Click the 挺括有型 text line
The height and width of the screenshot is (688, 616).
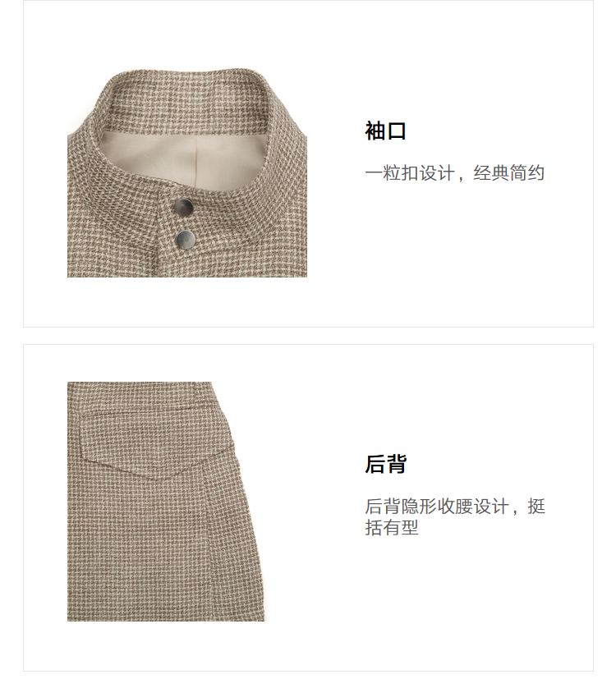(392, 527)
